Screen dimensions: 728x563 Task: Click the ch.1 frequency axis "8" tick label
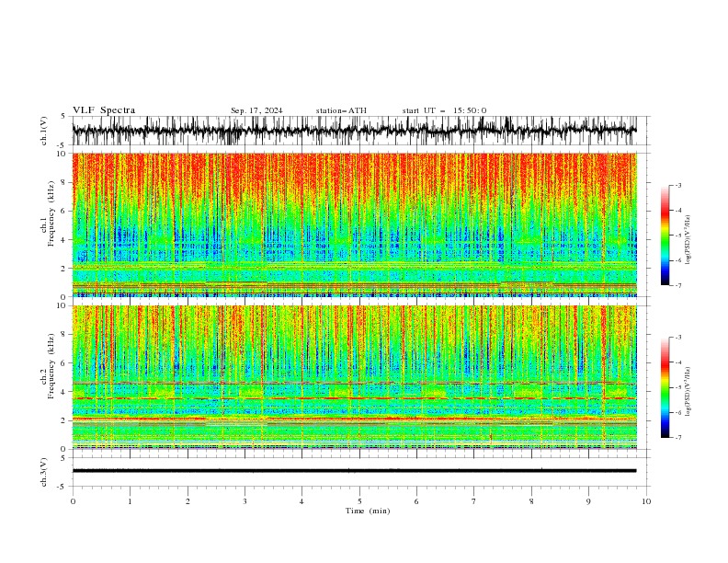[x=65, y=182]
